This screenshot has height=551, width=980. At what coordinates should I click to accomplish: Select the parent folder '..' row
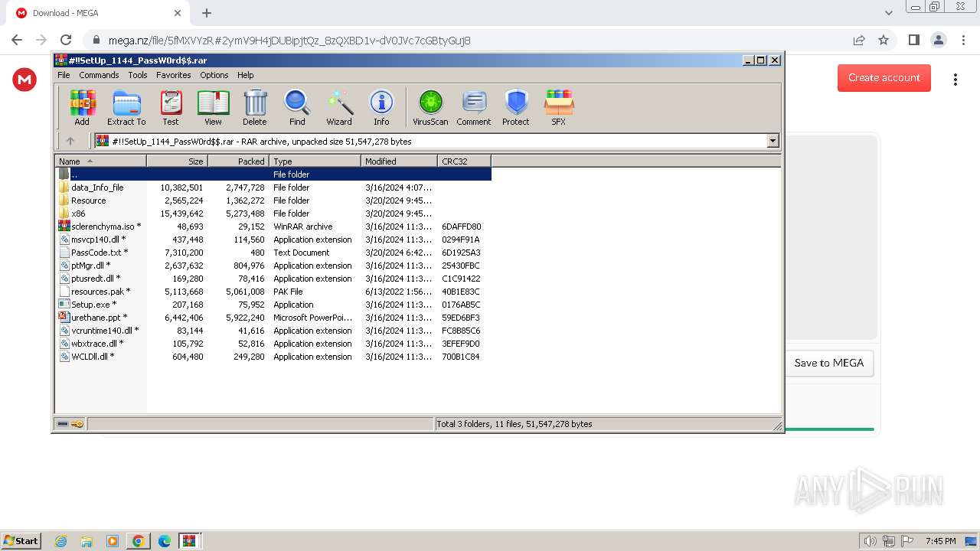273,174
